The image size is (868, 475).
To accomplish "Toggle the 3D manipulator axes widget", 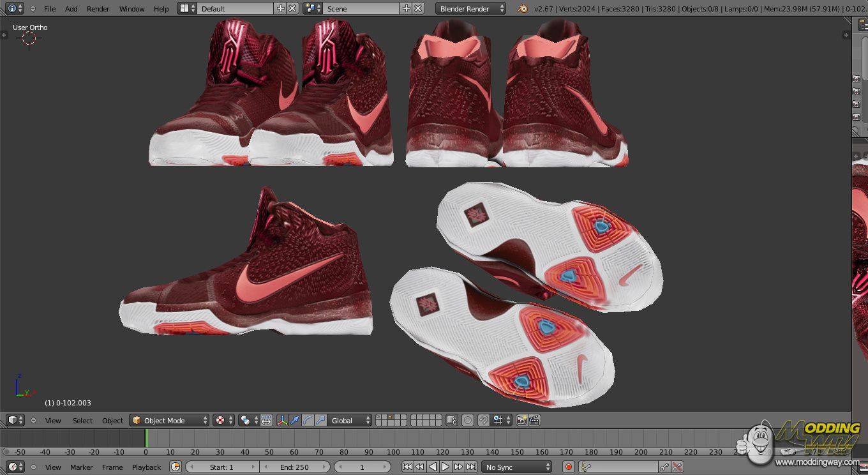I will [281, 420].
